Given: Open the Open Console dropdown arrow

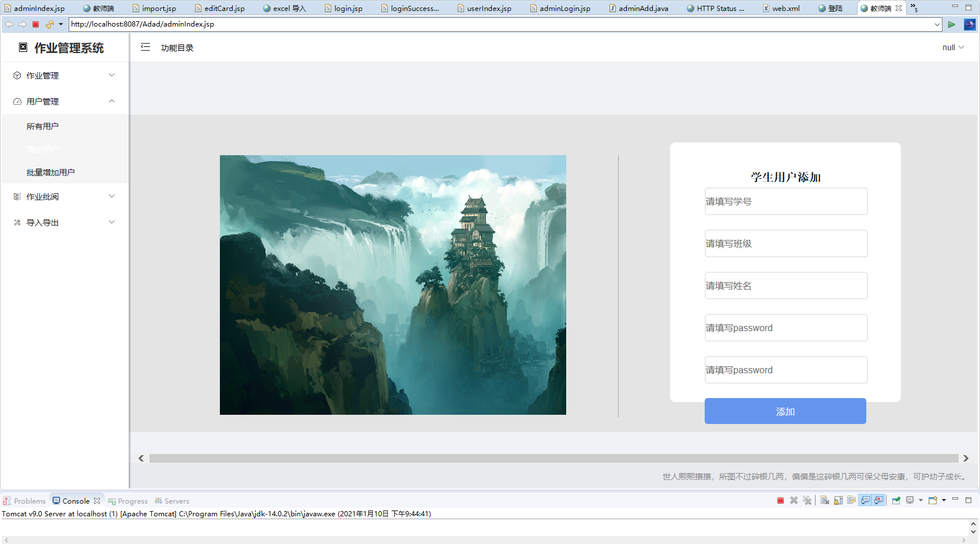Looking at the screenshot, I should click(944, 500).
